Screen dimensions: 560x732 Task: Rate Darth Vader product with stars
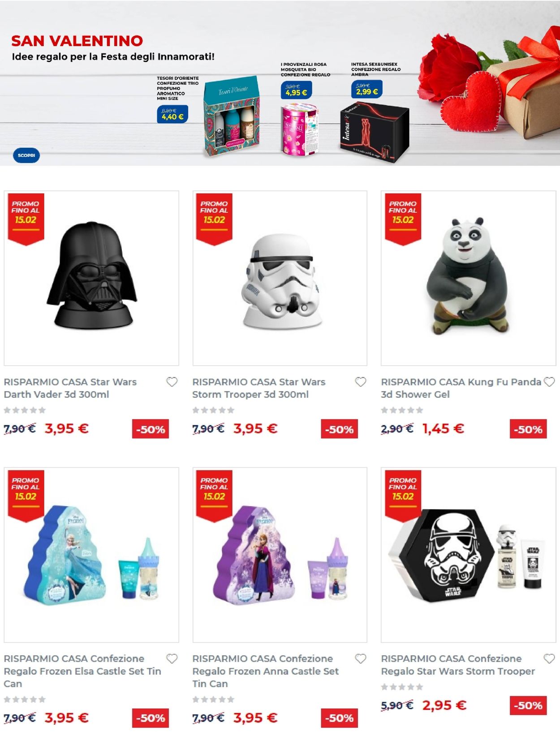25,410
